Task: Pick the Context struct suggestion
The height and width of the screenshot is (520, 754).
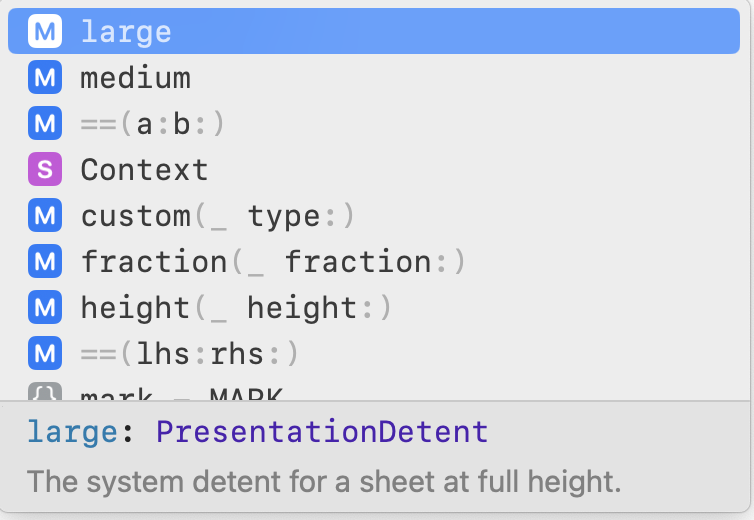Action: [x=374, y=169]
